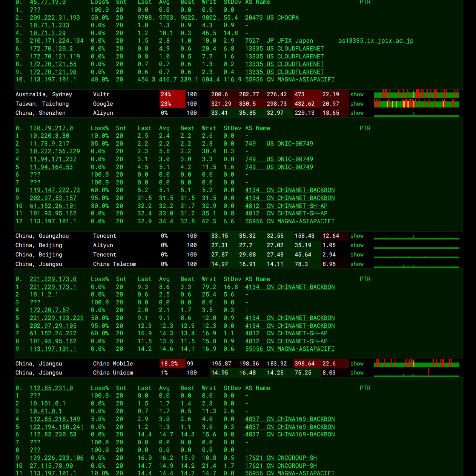Show traceroute for Australia, Sydney Vultr row
Screen dimensions: 476x476
pos(356,94)
